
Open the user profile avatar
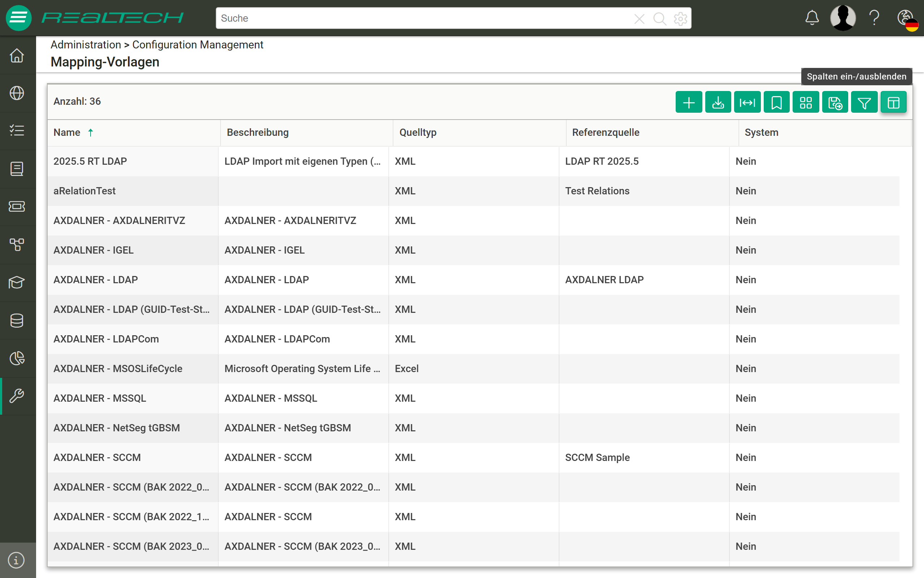pyautogui.click(x=843, y=18)
